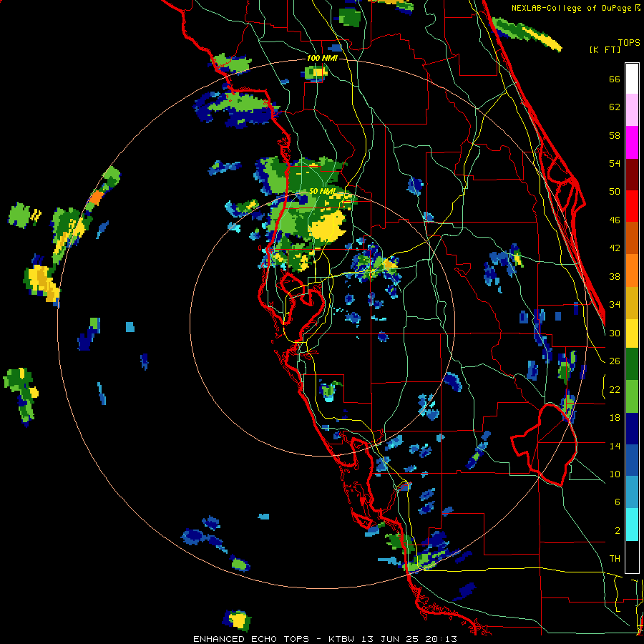This screenshot has height=644, width=644.
Task: Click the legend value 66
Action: click(x=615, y=79)
